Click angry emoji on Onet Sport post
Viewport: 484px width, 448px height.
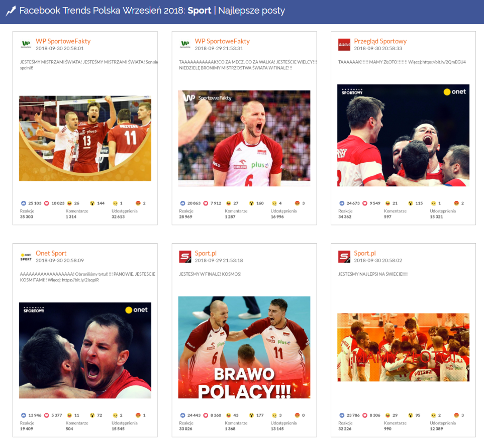[x=138, y=415]
